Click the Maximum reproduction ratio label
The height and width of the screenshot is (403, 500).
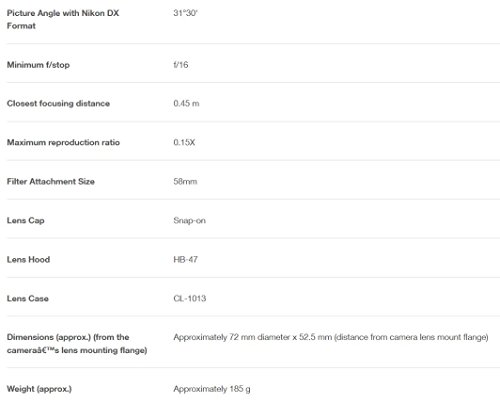63,142
